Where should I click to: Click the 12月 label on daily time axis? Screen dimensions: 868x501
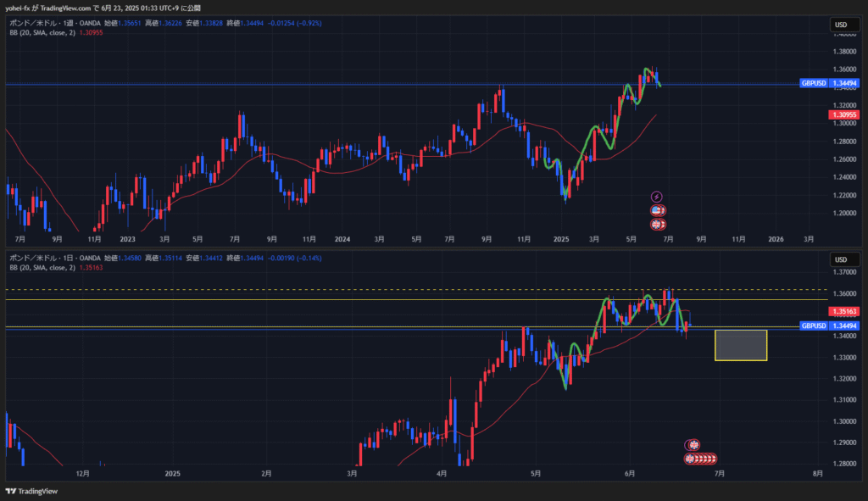[82, 474]
